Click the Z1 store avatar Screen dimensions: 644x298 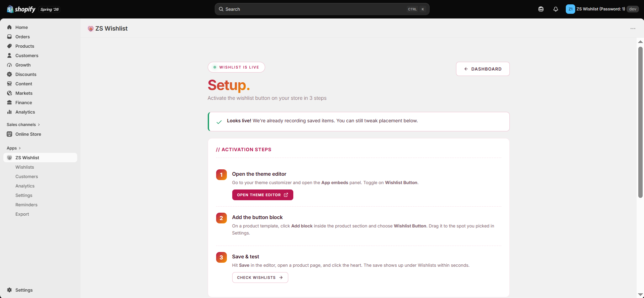point(570,9)
